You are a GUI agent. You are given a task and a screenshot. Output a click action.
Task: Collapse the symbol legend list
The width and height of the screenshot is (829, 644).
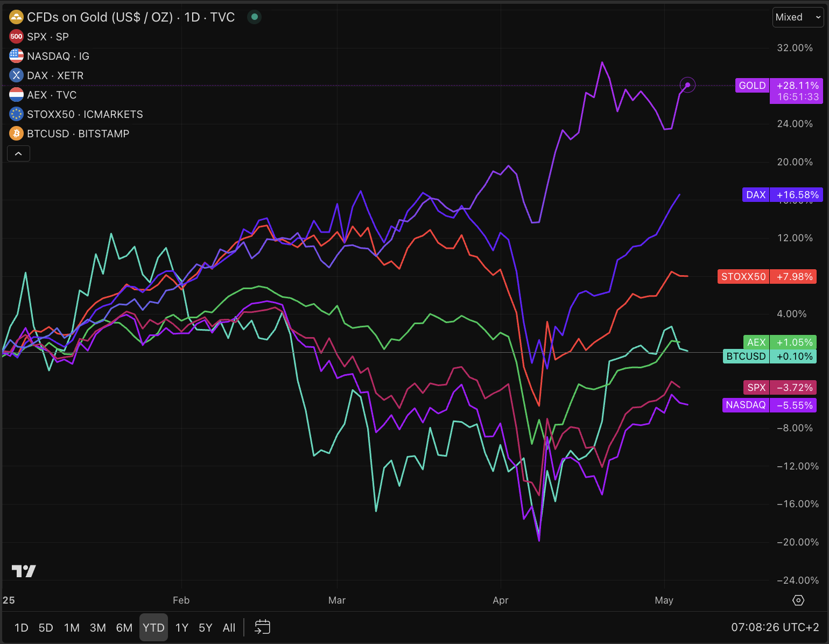[x=18, y=154]
